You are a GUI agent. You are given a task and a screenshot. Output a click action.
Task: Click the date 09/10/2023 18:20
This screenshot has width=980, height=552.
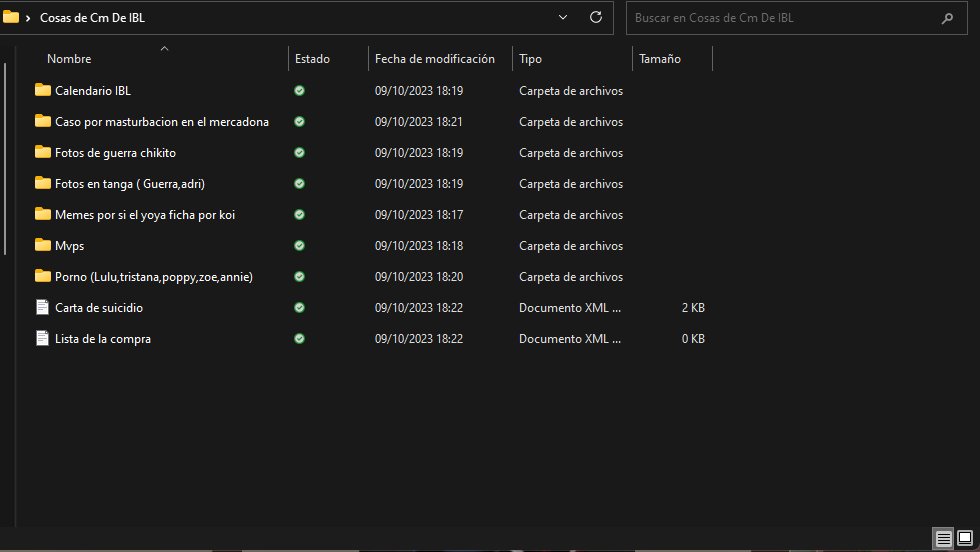click(419, 276)
